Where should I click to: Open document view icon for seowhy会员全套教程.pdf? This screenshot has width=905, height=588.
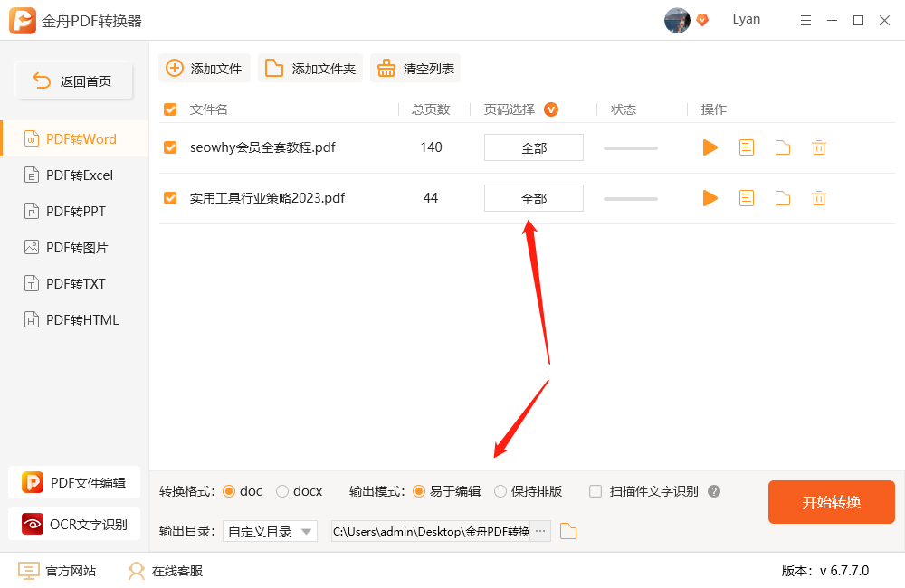[x=747, y=147]
